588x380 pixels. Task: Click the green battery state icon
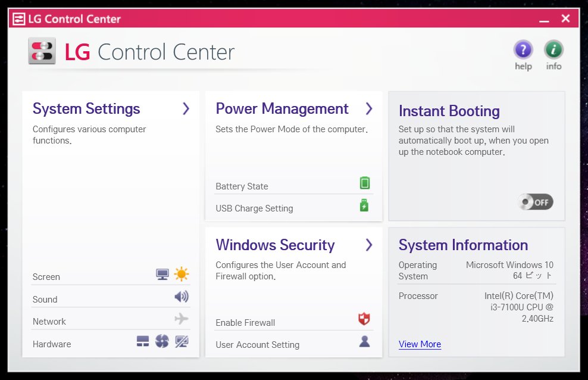[x=364, y=183]
